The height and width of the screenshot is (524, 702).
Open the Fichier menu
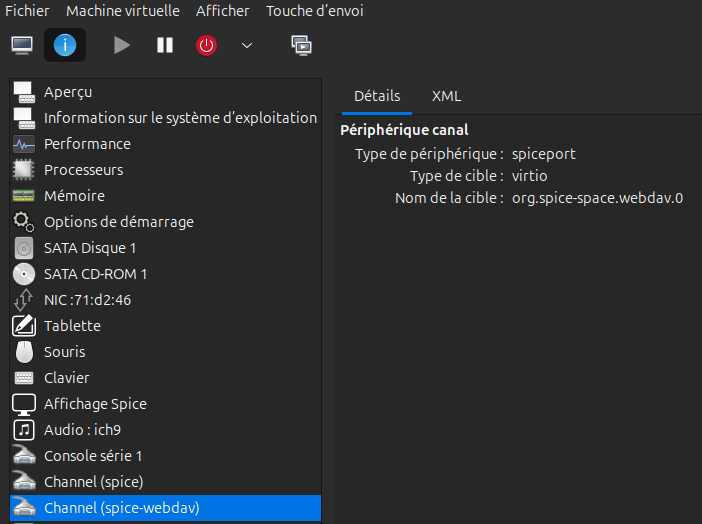(27, 11)
